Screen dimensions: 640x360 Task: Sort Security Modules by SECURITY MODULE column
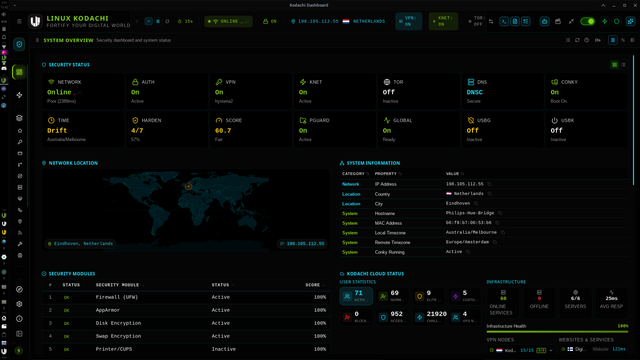pos(120,285)
